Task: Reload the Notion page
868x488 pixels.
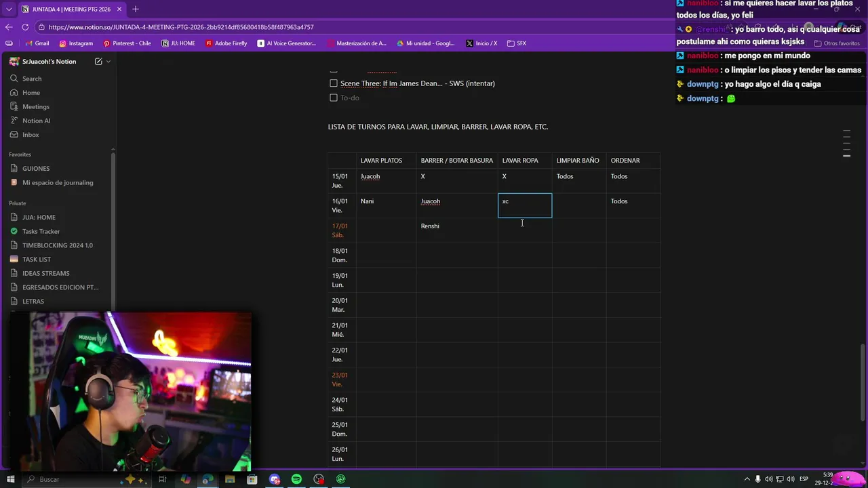Action: (25, 27)
